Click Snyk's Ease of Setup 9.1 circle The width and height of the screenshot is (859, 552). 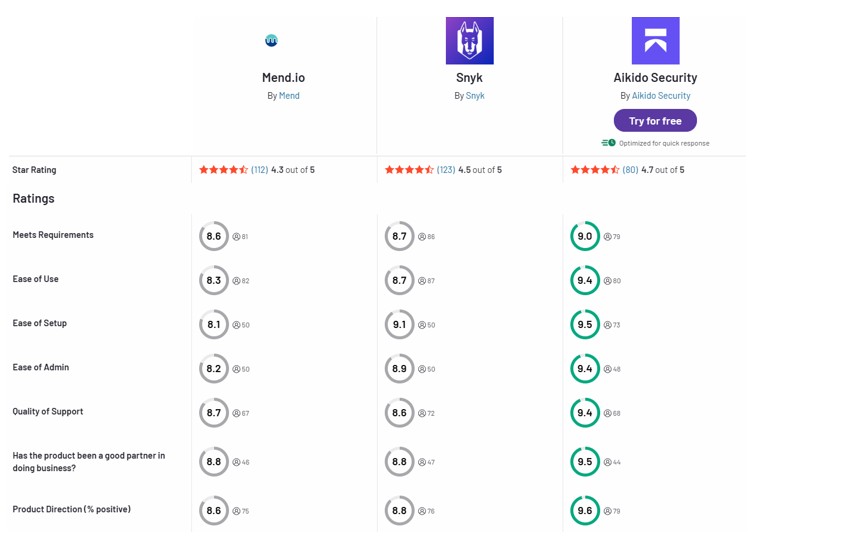pos(399,324)
